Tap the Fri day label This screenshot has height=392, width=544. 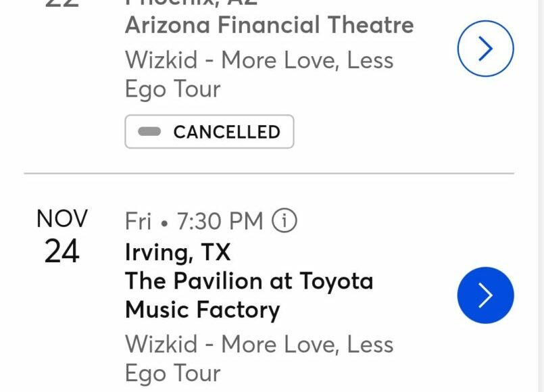tap(139, 221)
